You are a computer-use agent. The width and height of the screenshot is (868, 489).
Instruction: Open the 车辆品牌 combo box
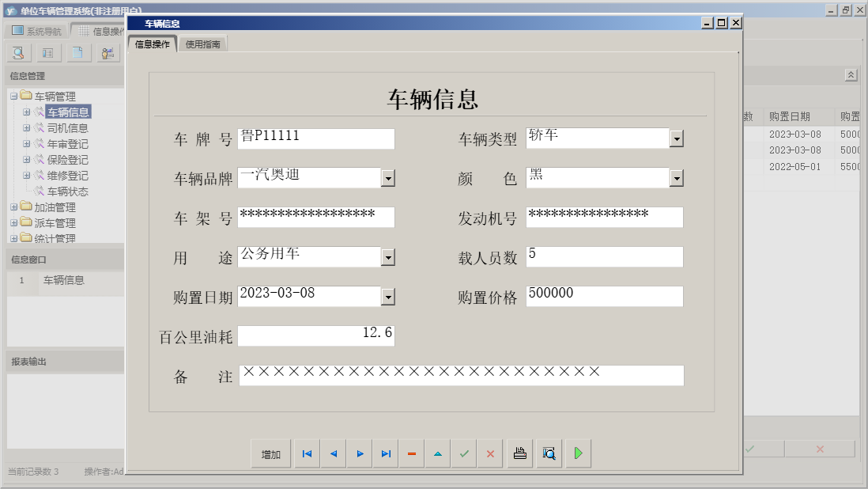point(387,177)
